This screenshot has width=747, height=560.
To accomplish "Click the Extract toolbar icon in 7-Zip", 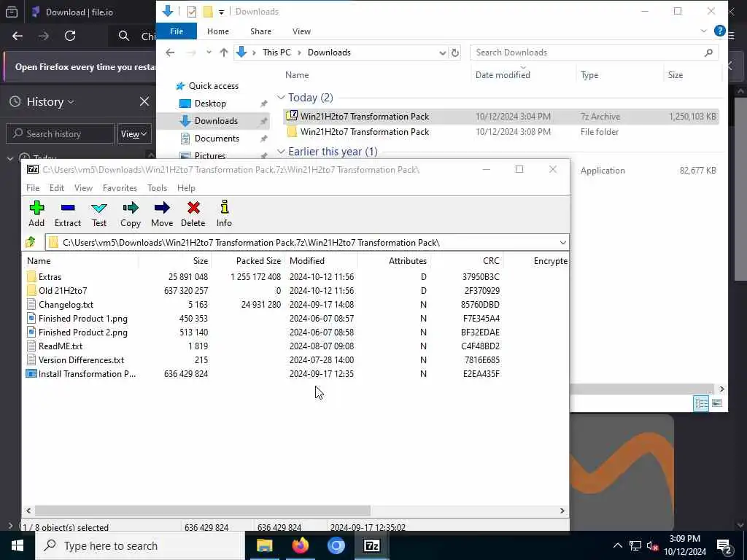I will 68,214.
